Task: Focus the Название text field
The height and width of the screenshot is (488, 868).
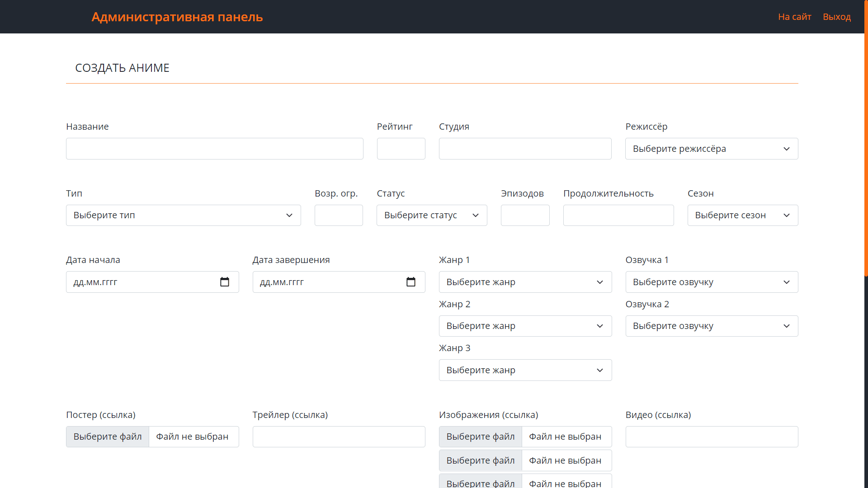Action: 214,149
